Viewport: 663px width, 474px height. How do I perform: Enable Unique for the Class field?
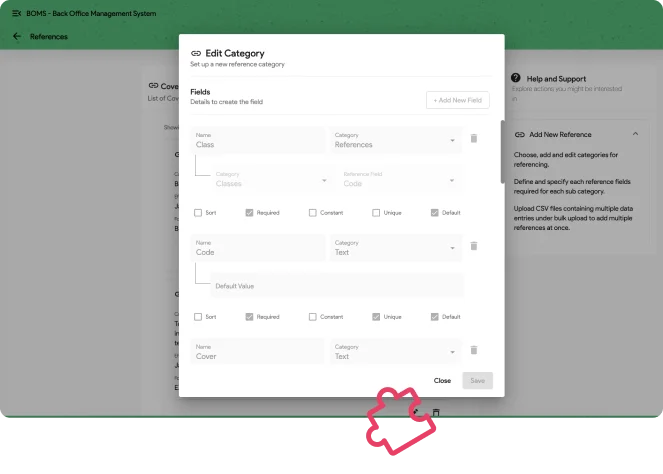pos(376,213)
